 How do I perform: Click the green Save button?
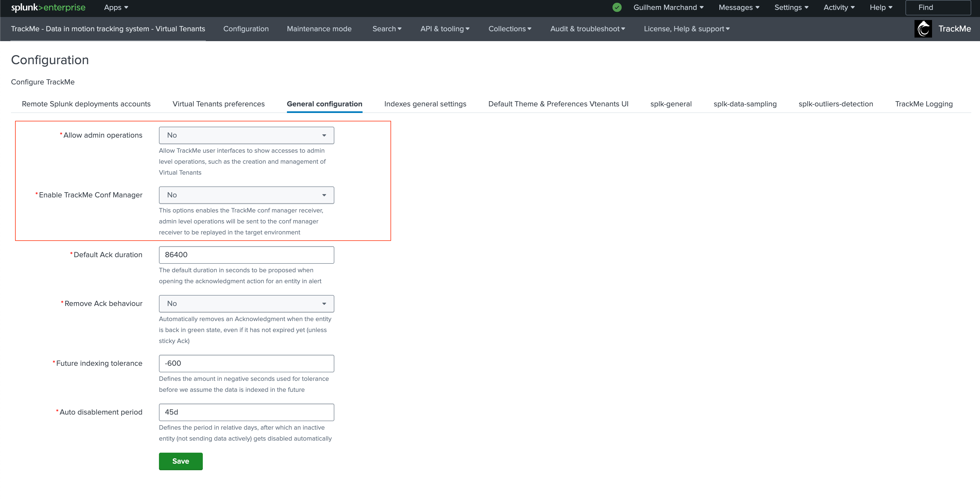pos(180,461)
